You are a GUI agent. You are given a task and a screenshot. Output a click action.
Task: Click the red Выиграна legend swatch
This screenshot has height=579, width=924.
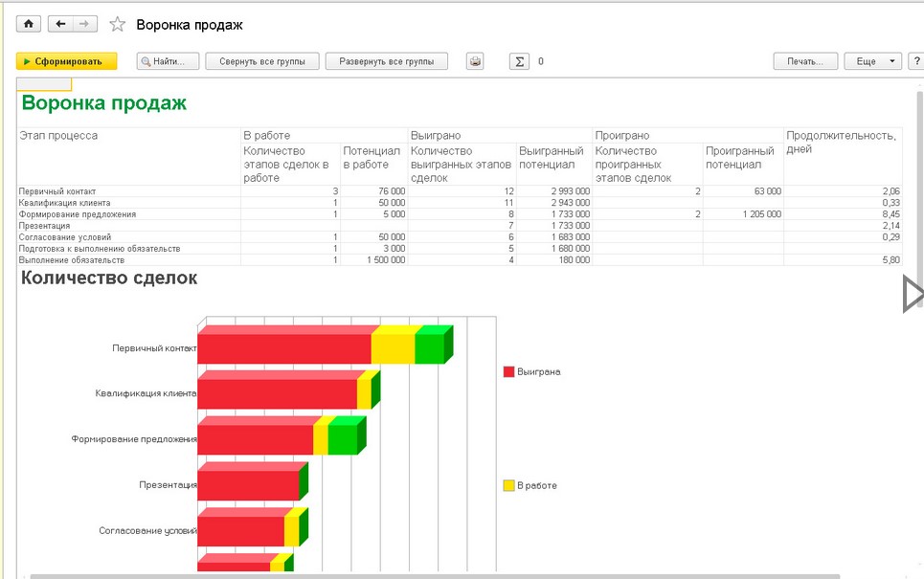(x=508, y=371)
